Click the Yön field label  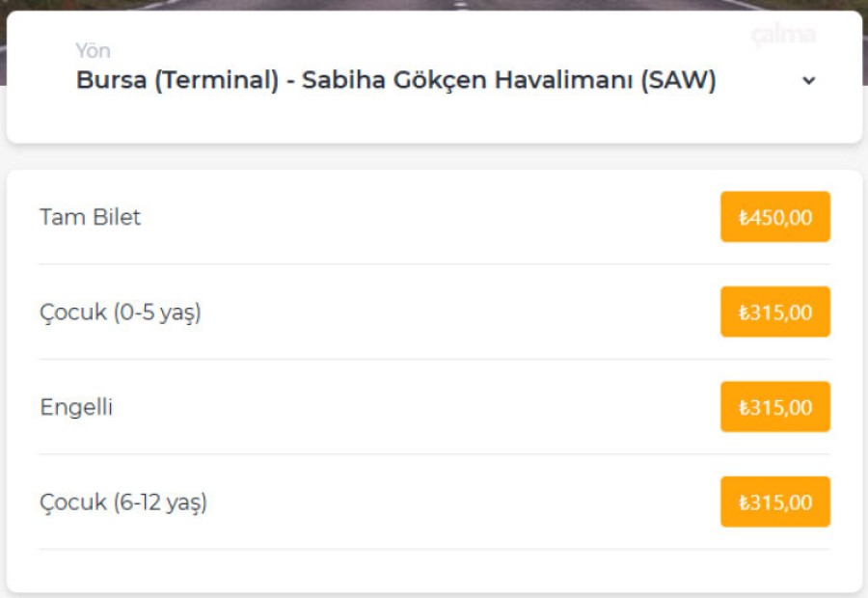click(x=93, y=50)
